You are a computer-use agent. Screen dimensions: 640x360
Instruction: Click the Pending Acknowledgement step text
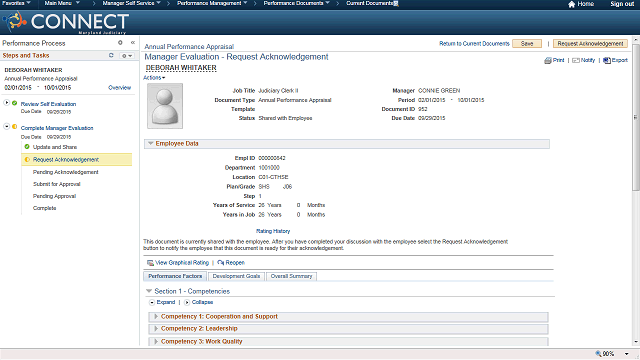pos(66,172)
